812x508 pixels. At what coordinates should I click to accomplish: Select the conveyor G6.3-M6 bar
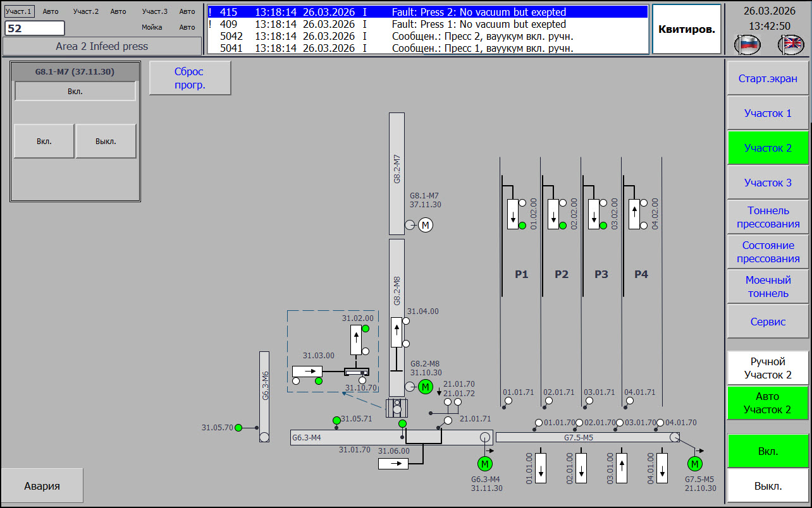pos(264,397)
